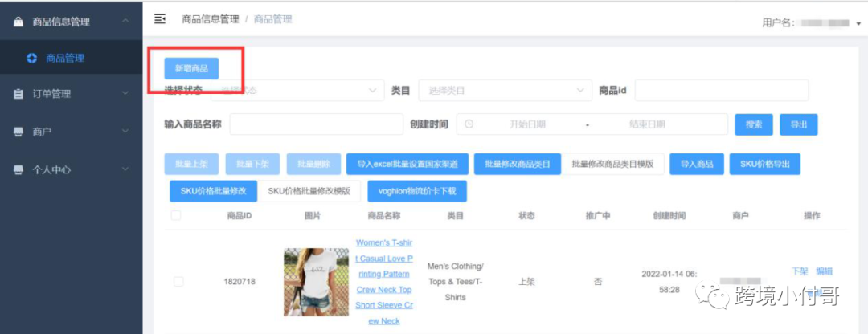Click the 搜索 button
The image size is (868, 334).
click(x=754, y=124)
